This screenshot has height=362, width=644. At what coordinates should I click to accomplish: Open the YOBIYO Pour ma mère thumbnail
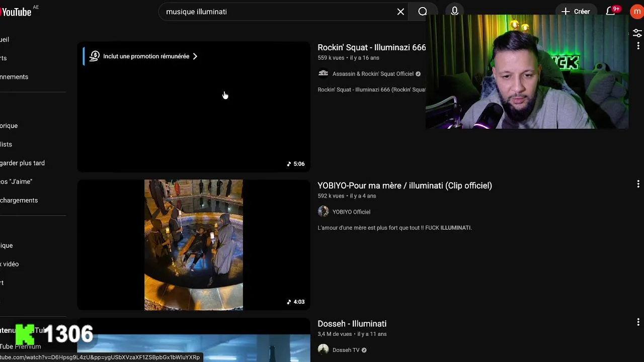[x=194, y=245]
